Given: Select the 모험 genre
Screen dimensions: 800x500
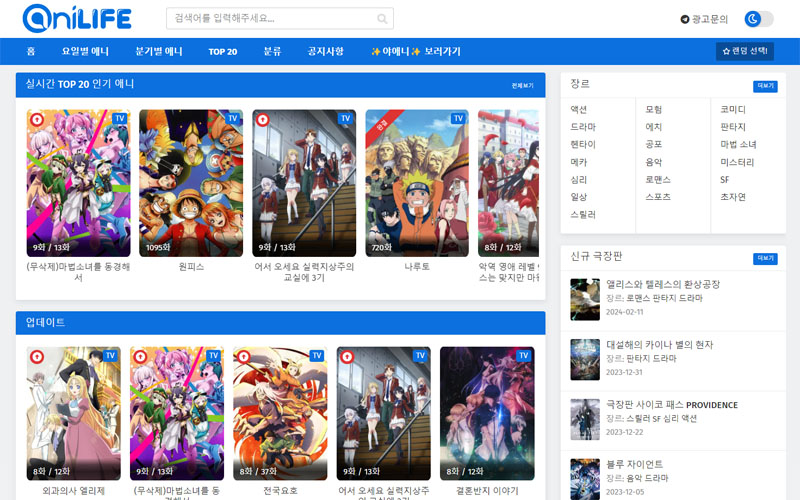Looking at the screenshot, I should pyautogui.click(x=654, y=109).
